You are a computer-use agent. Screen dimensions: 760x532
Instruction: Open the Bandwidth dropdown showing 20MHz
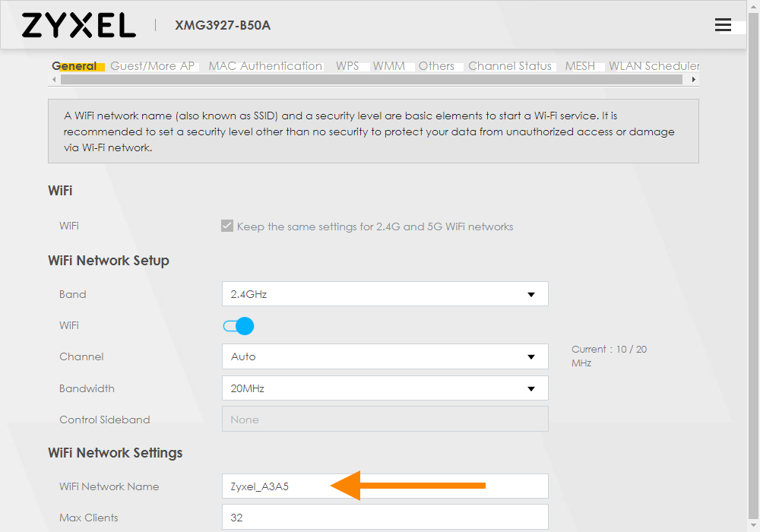[385, 388]
